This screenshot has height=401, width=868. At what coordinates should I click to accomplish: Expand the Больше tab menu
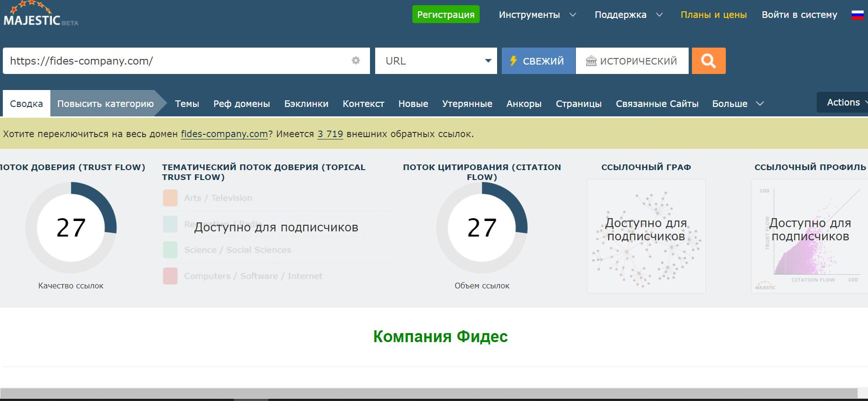[x=738, y=104]
